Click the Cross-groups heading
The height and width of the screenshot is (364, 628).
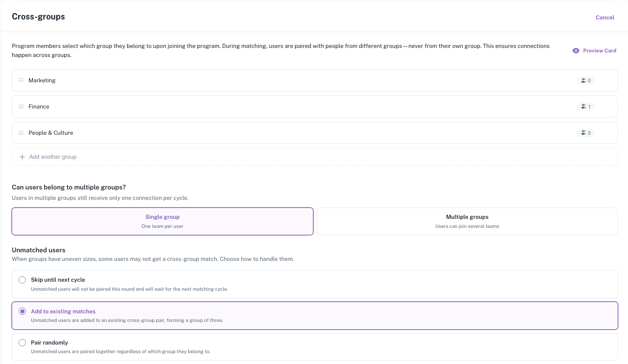38,17
